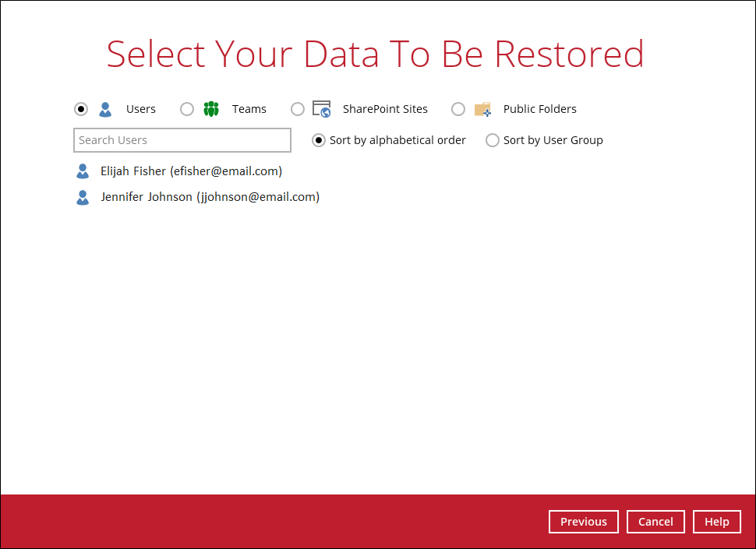756x549 pixels.
Task: Select the Public Folders radio button
Action: point(458,109)
